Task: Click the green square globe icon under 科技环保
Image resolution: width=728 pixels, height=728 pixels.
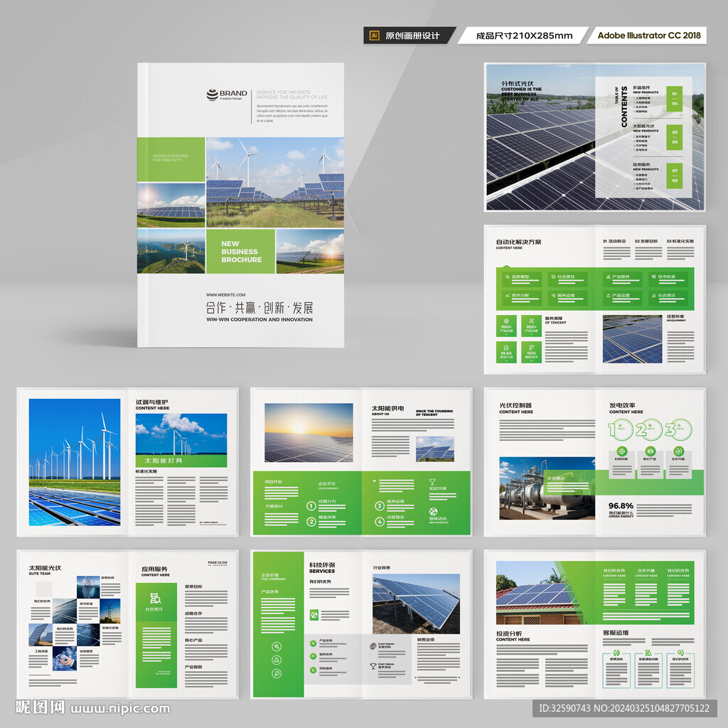Action: tap(314, 615)
